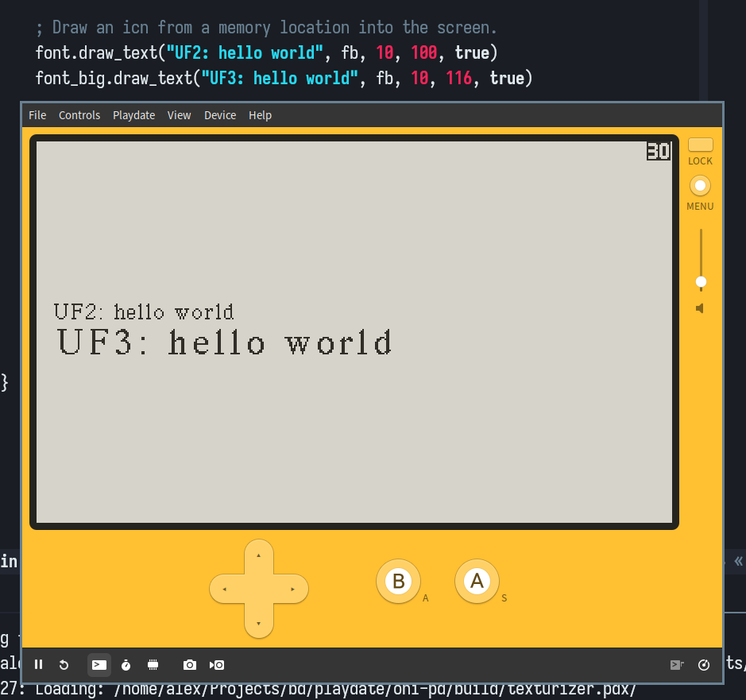Open the stopwatch profiler icon
Screen dimensions: 746x700
(126, 664)
